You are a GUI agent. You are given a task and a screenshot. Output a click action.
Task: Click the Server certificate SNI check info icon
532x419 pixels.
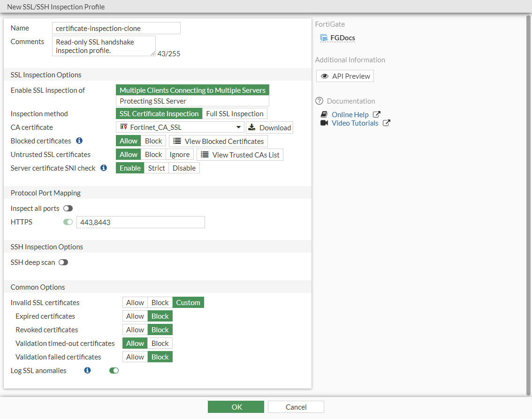click(104, 168)
